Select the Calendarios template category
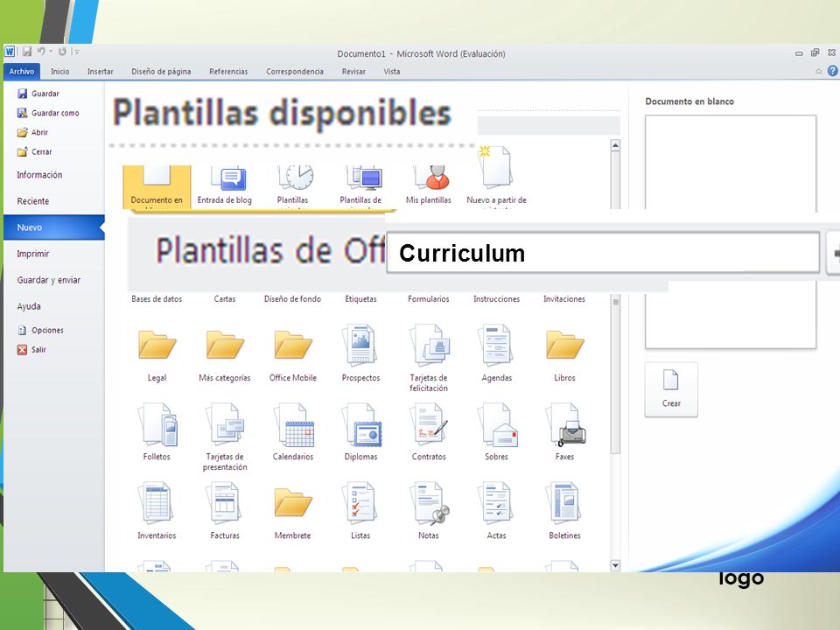The width and height of the screenshot is (840, 630). (x=293, y=431)
